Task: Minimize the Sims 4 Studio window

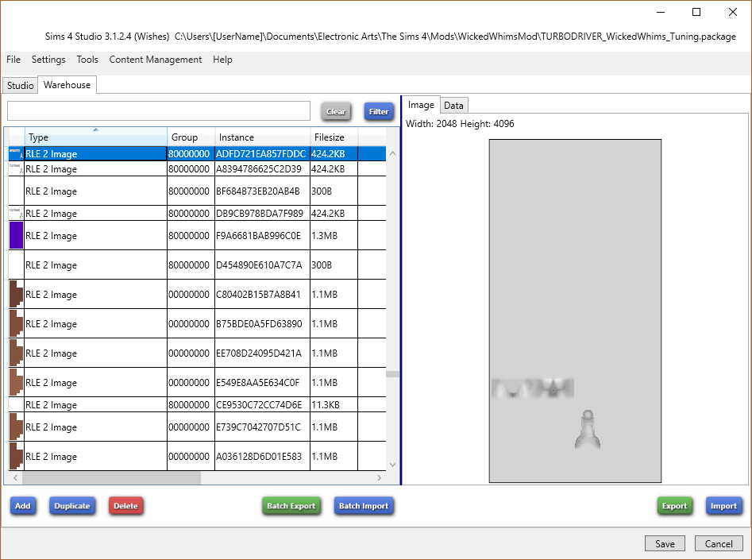Action: [661, 13]
